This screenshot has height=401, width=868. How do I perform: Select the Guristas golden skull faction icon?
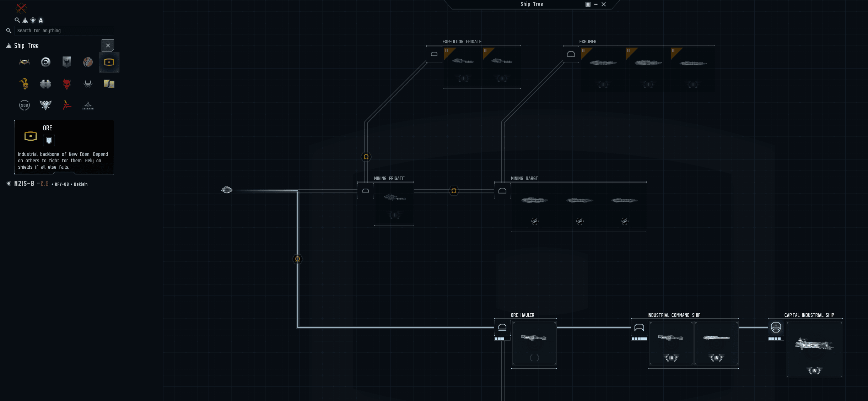[24, 84]
